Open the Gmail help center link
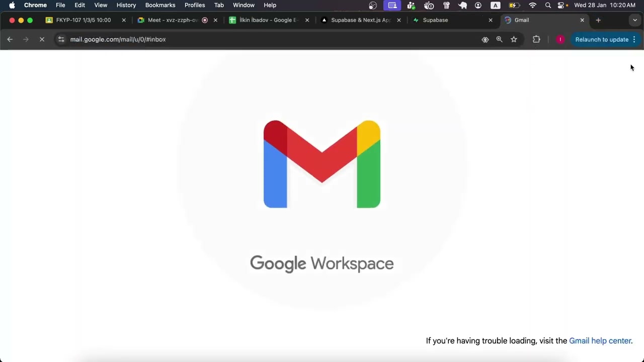Image resolution: width=644 pixels, height=362 pixels. point(600,341)
